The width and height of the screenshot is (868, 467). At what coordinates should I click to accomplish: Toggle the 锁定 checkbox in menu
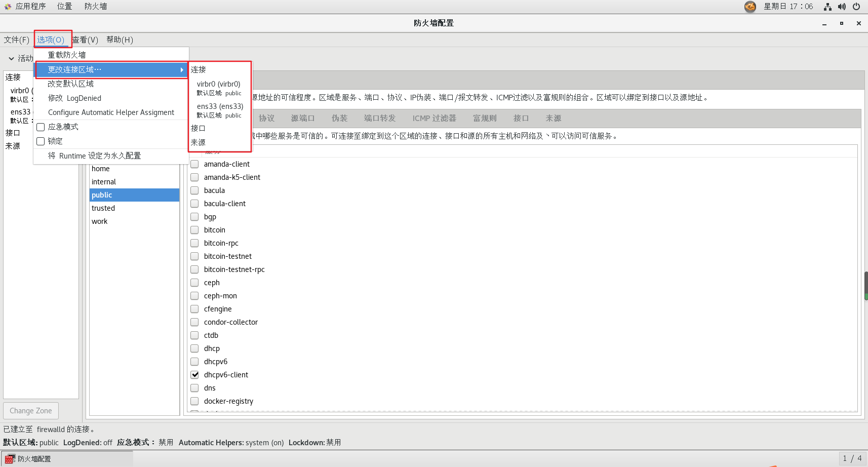click(41, 141)
